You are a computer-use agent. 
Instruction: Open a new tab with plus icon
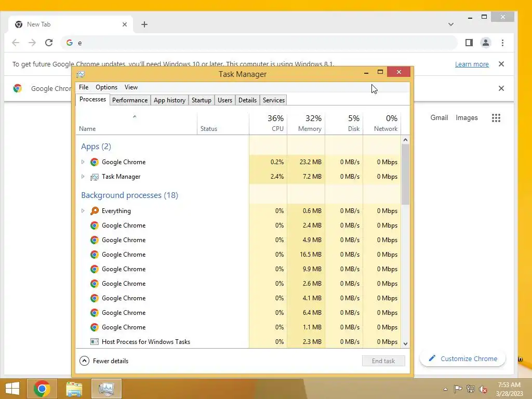(144, 24)
